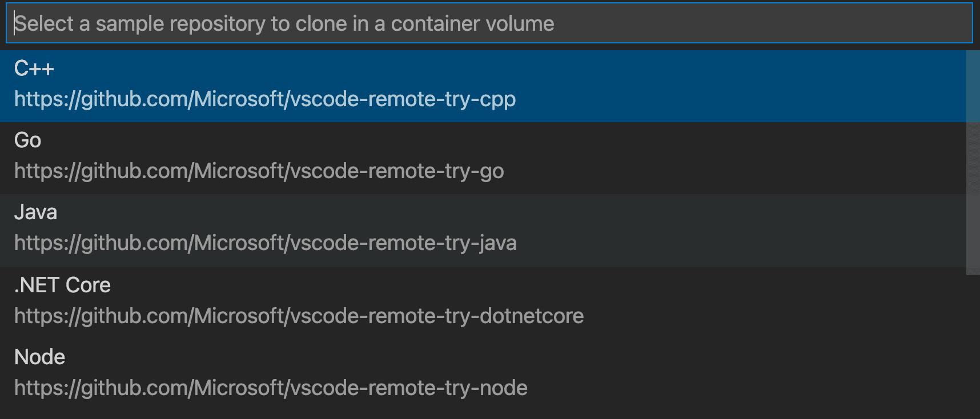Select the C++ sample repository
980x419 pixels.
point(483,86)
